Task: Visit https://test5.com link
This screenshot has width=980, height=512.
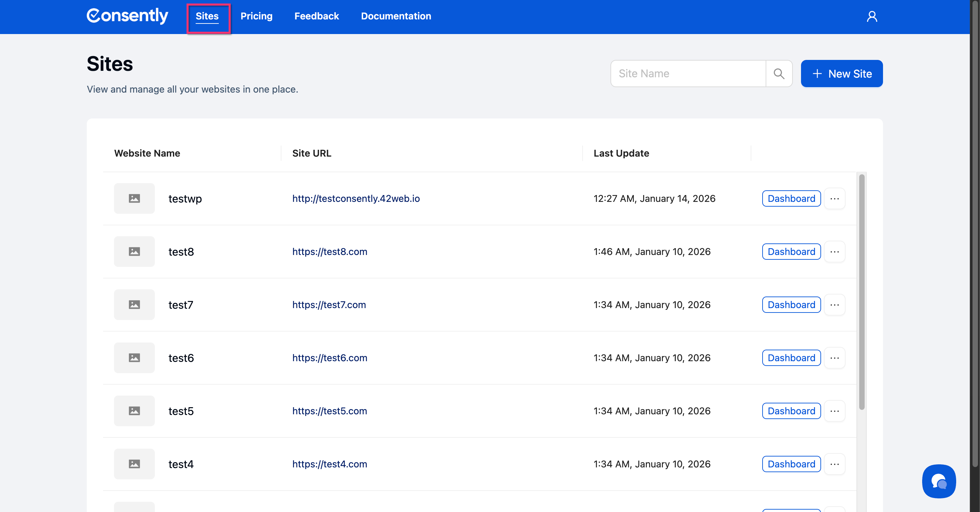Action: (x=329, y=411)
